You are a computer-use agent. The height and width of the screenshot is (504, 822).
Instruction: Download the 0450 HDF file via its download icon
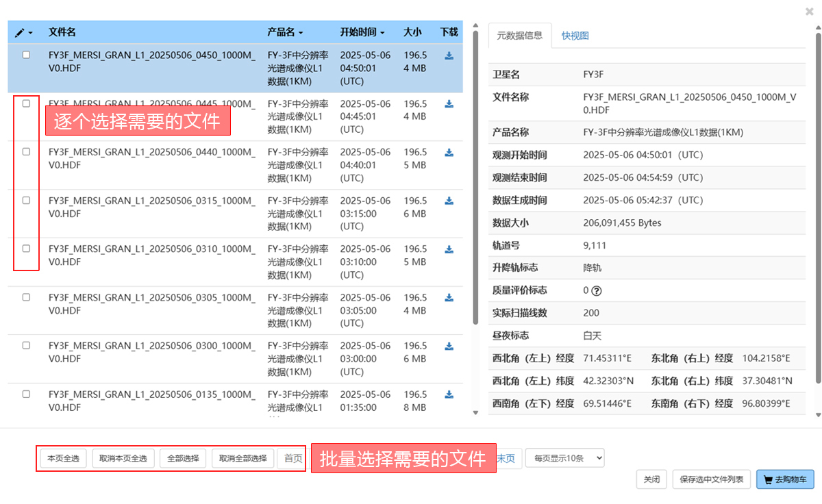tap(449, 56)
